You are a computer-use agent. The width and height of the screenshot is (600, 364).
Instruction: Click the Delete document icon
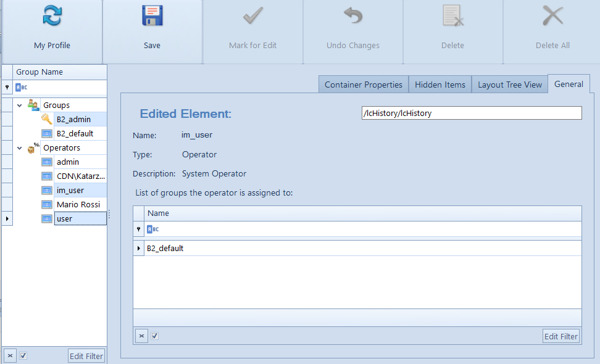pos(452,16)
